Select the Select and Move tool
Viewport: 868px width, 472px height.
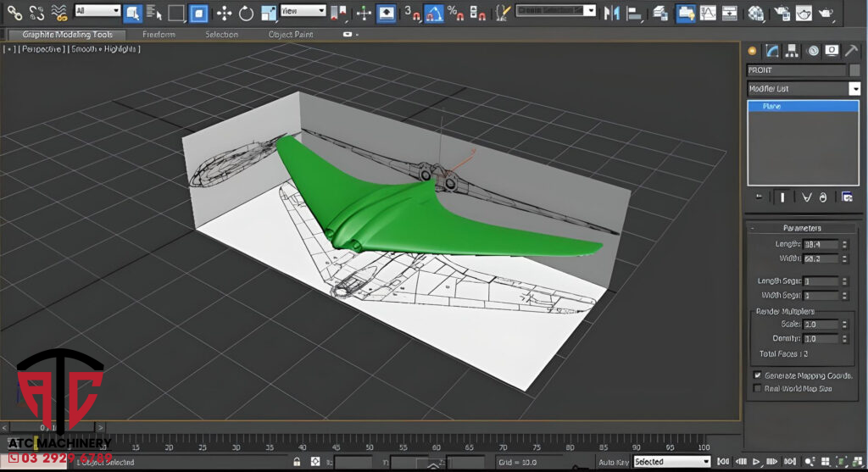[224, 13]
